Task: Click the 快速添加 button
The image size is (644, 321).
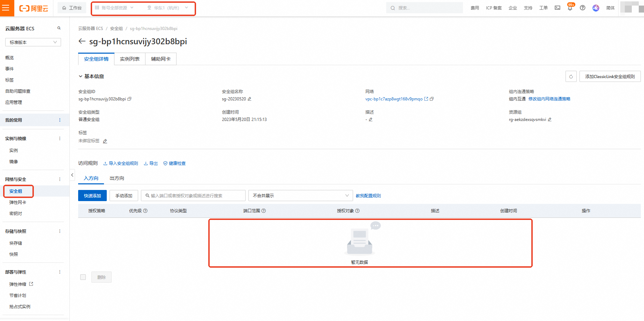Action: (x=92, y=196)
